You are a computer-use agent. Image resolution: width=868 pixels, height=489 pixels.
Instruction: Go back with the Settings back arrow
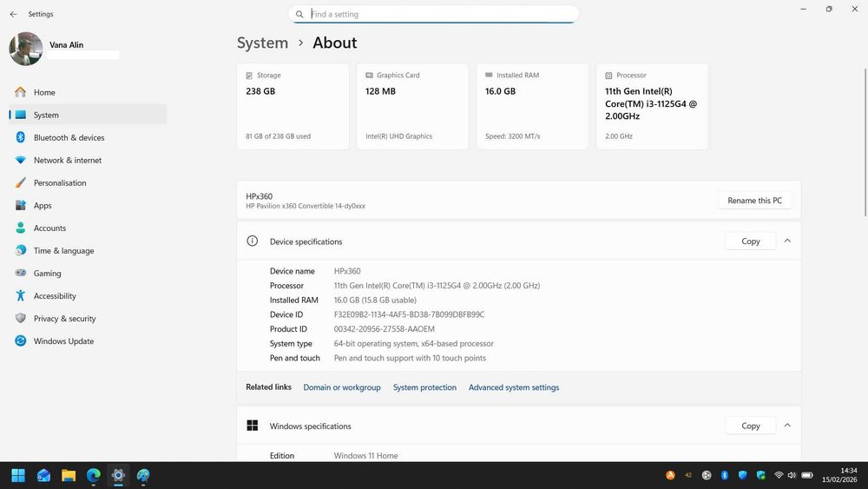tap(13, 14)
